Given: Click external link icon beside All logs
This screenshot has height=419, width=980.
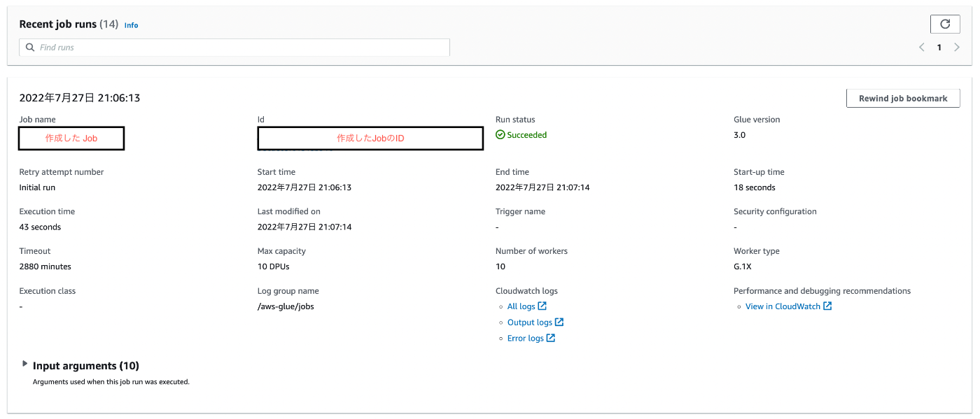Looking at the screenshot, I should coord(542,306).
